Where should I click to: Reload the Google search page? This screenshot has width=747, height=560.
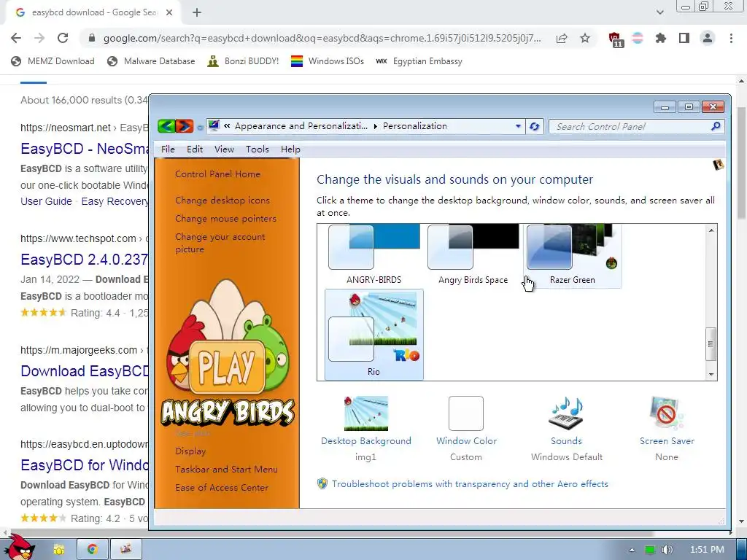(63, 38)
